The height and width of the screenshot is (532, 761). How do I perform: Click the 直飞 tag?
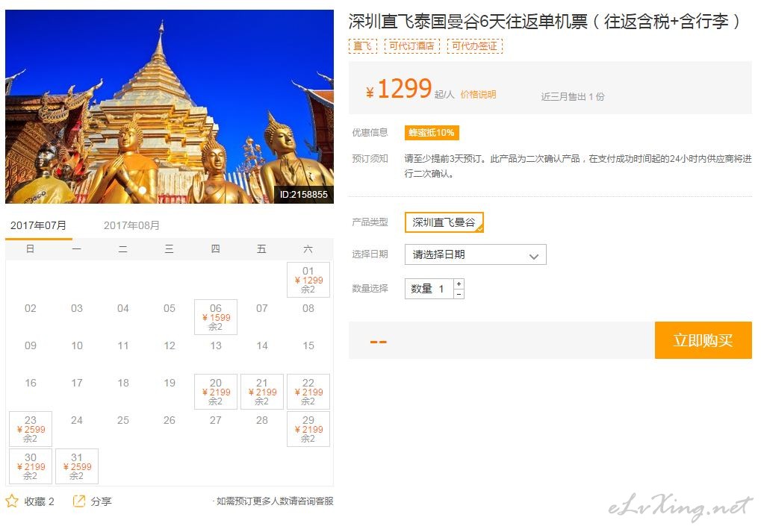pyautogui.click(x=362, y=46)
